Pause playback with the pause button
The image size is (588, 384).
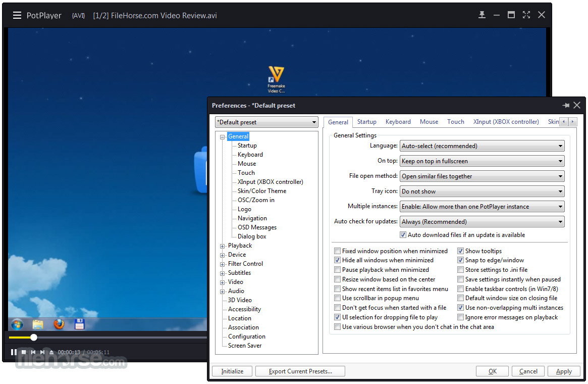14,352
